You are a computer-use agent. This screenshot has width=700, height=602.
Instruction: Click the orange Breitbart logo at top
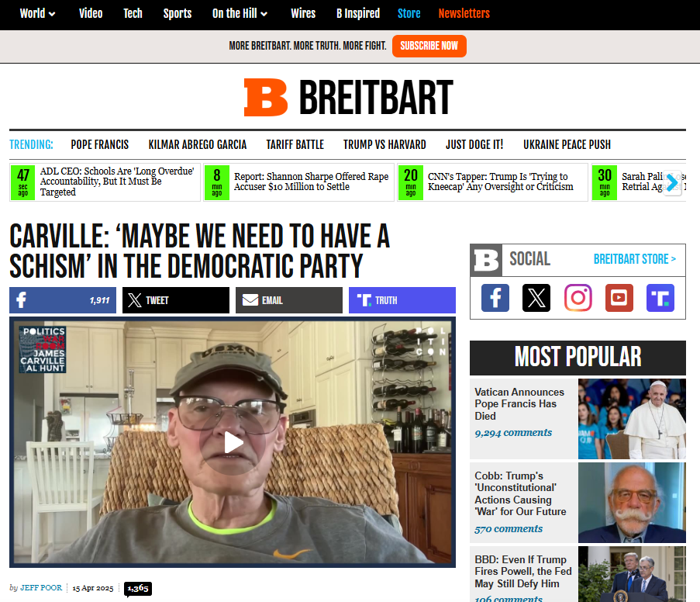[x=349, y=98]
